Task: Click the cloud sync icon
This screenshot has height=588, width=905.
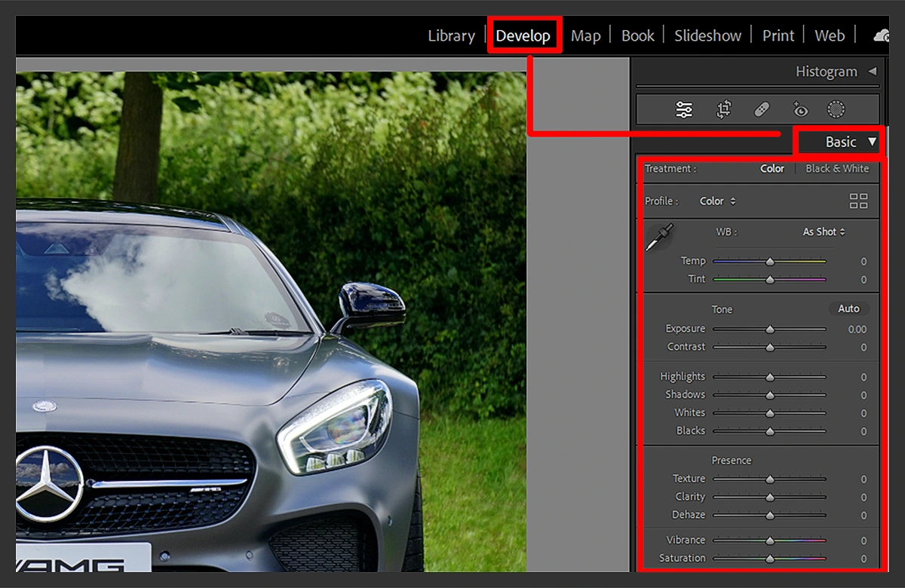Action: point(881,35)
